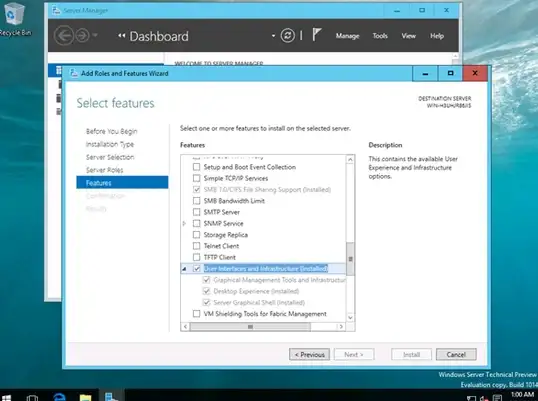
Task: Click the refresh icon in Server Manager
Action: tap(288, 35)
